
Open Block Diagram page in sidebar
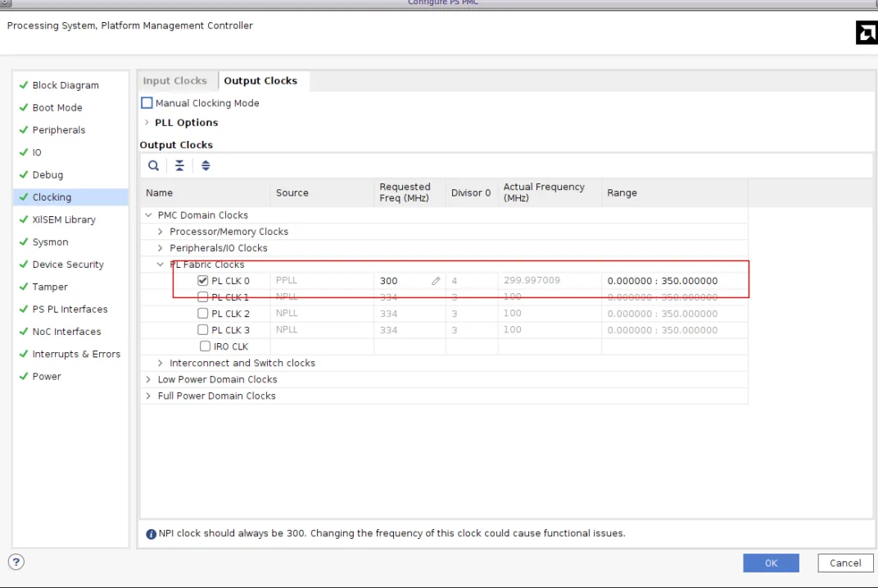click(x=66, y=85)
